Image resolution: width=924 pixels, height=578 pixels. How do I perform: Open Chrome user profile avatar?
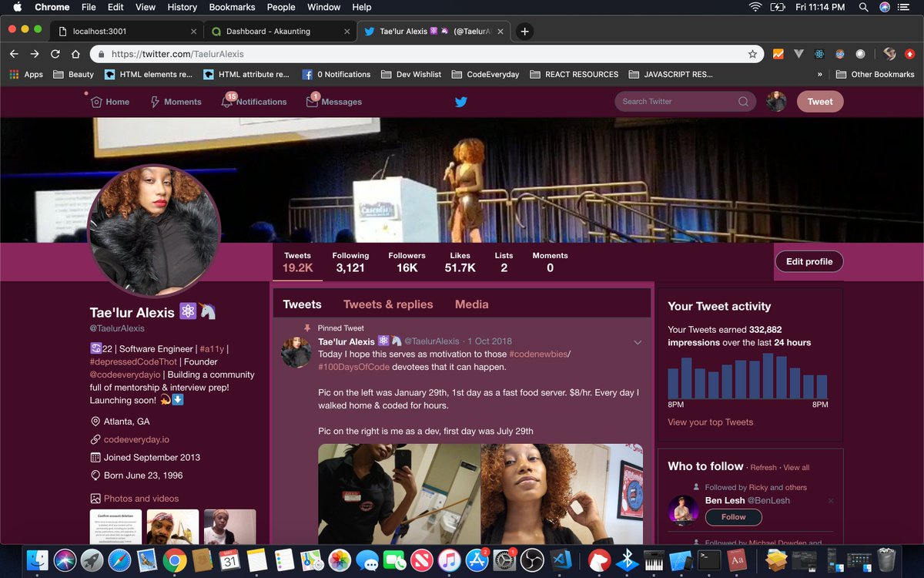coord(889,54)
